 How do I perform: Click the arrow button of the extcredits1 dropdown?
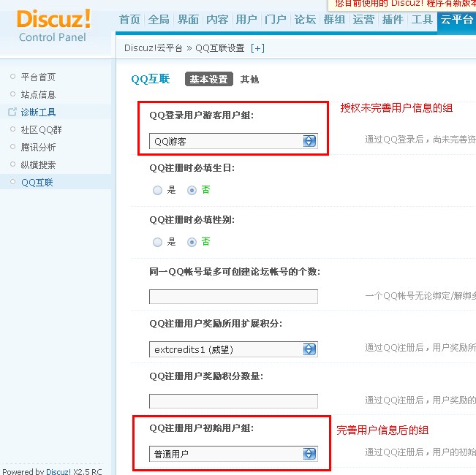(x=309, y=349)
